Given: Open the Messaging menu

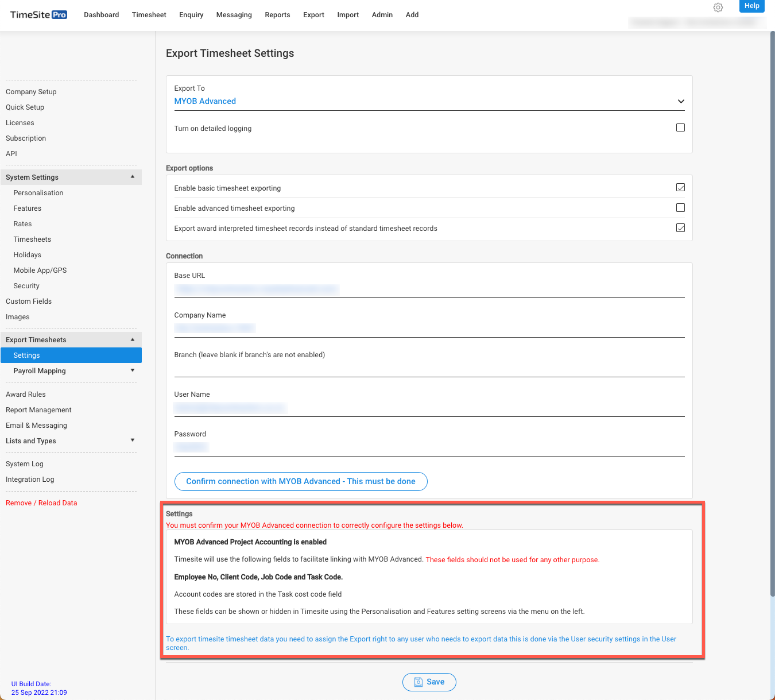Looking at the screenshot, I should (234, 15).
